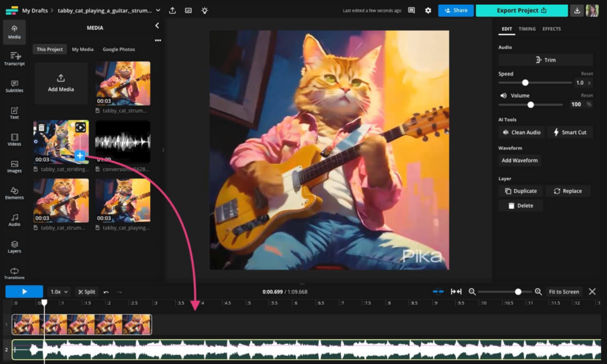This screenshot has height=364, width=607.
Task: Open the Elements library
Action: tap(14, 193)
